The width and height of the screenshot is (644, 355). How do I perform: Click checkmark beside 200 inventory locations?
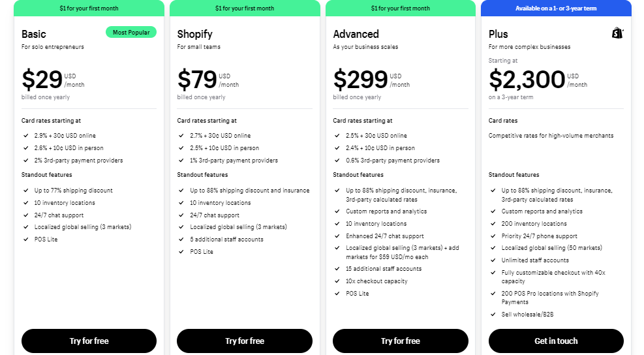click(493, 224)
